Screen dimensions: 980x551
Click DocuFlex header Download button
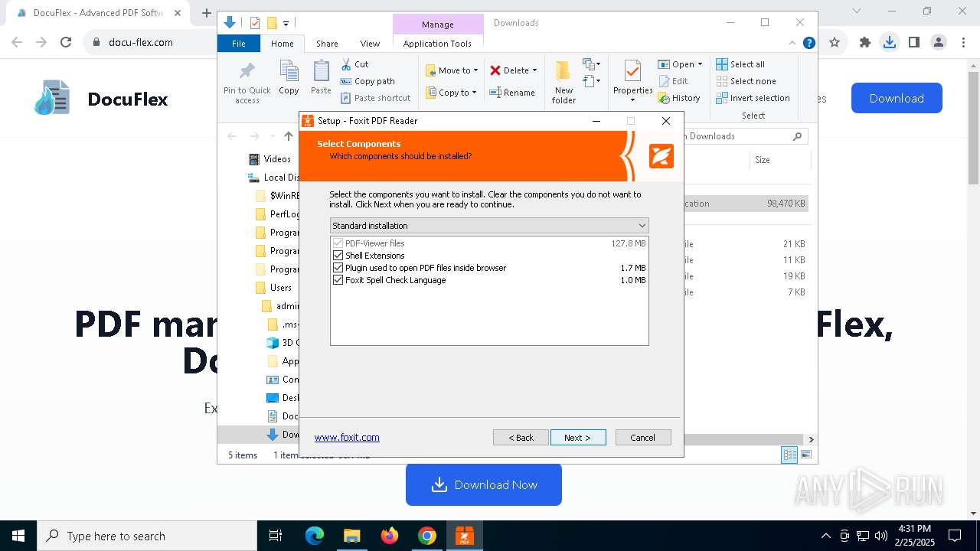(897, 98)
